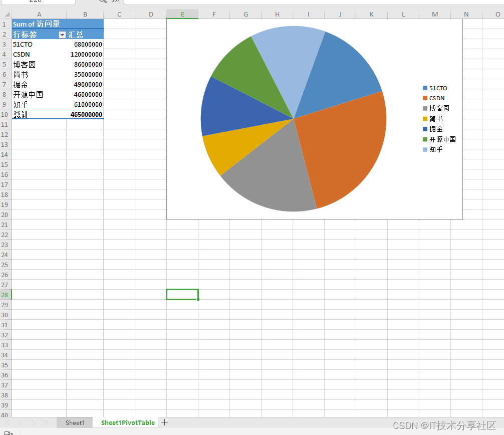Click the light blue 知乎 pie slice

289,61
